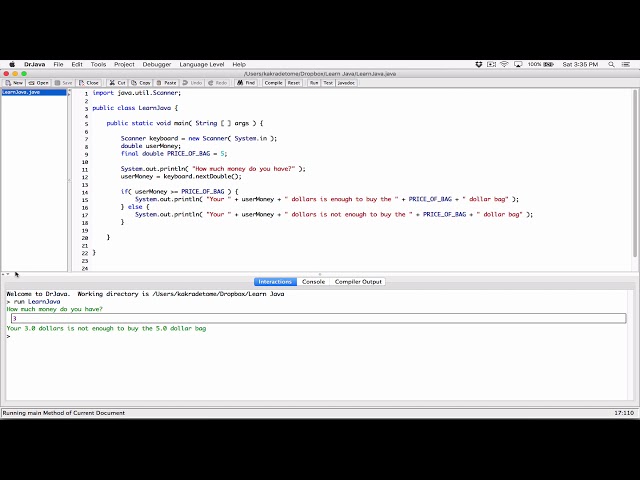Screen dimensions: 640x480
Task: Click the Undo toolbar button
Action: [x=192, y=83]
